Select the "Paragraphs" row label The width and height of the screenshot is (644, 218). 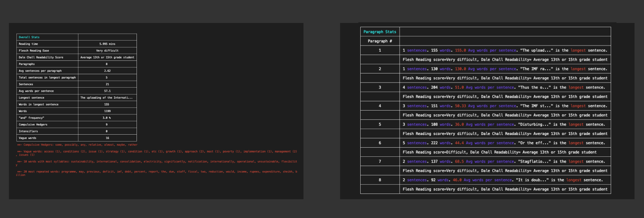[27, 64]
